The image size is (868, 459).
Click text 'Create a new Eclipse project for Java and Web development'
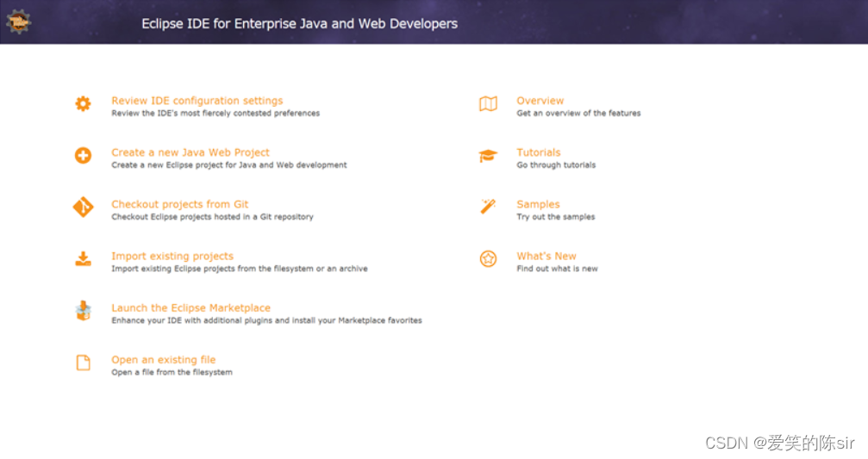(x=229, y=165)
